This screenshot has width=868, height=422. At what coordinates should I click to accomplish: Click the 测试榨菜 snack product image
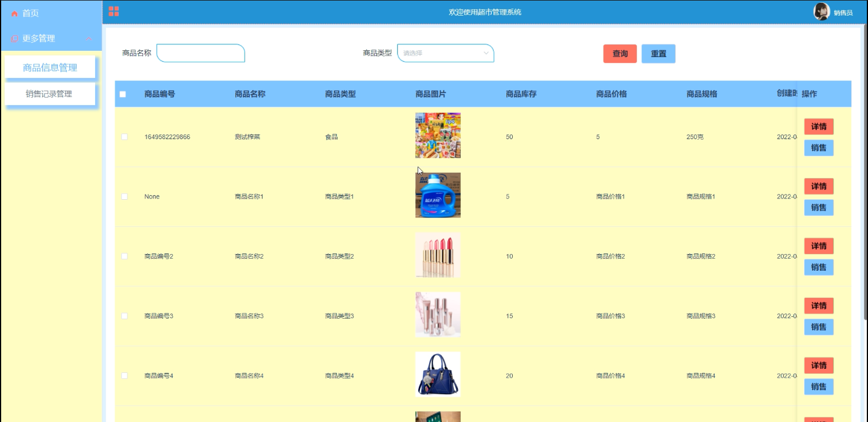click(438, 135)
